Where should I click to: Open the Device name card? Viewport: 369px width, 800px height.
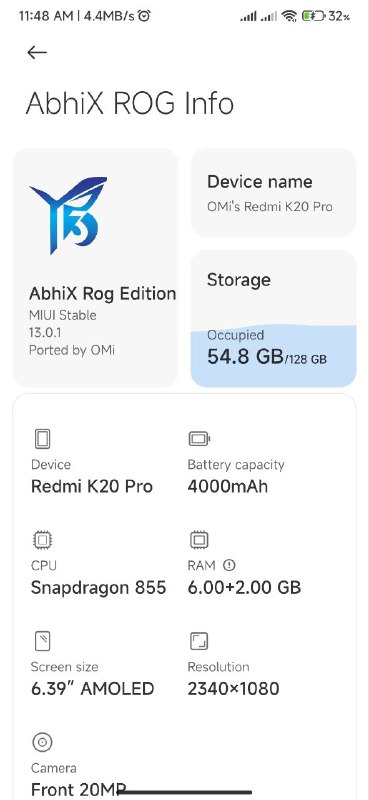point(274,193)
